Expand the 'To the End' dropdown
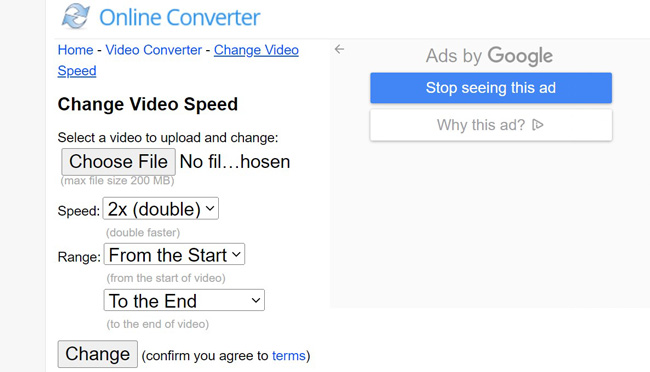The width and height of the screenshot is (650, 372). click(x=184, y=300)
